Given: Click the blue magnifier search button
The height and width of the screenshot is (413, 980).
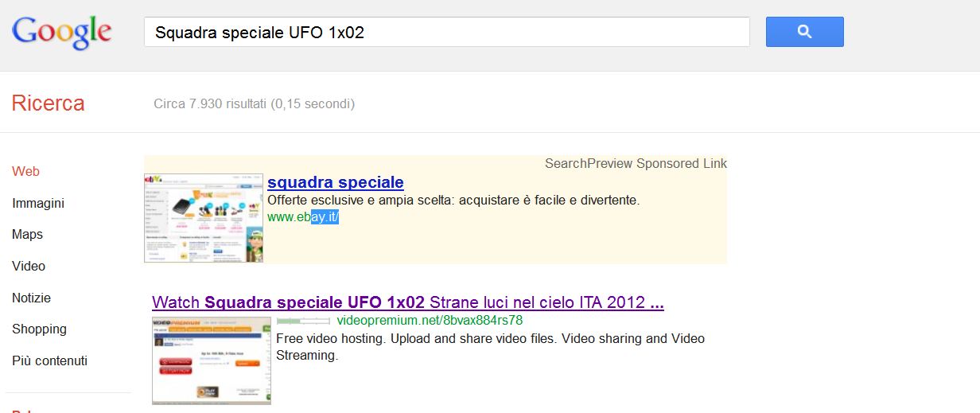Looking at the screenshot, I should coord(804,32).
